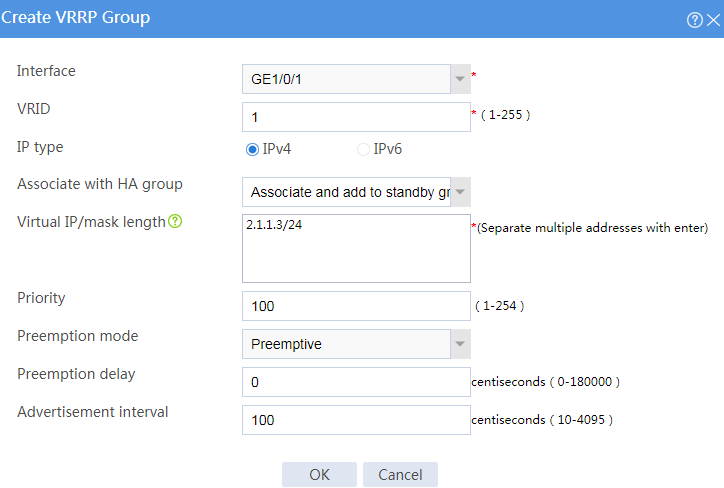Expand the Interface dropdown arrow
The height and width of the screenshot is (488, 724).
[460, 79]
